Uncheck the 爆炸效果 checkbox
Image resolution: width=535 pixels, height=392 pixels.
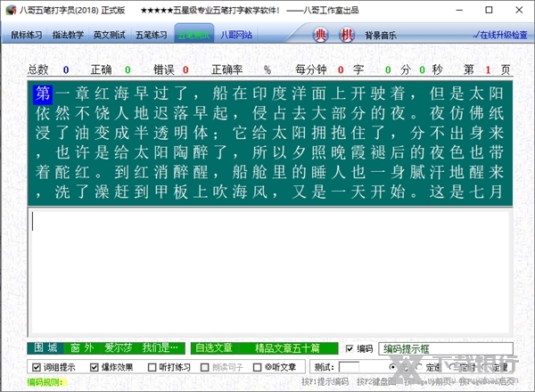pyautogui.click(x=95, y=367)
